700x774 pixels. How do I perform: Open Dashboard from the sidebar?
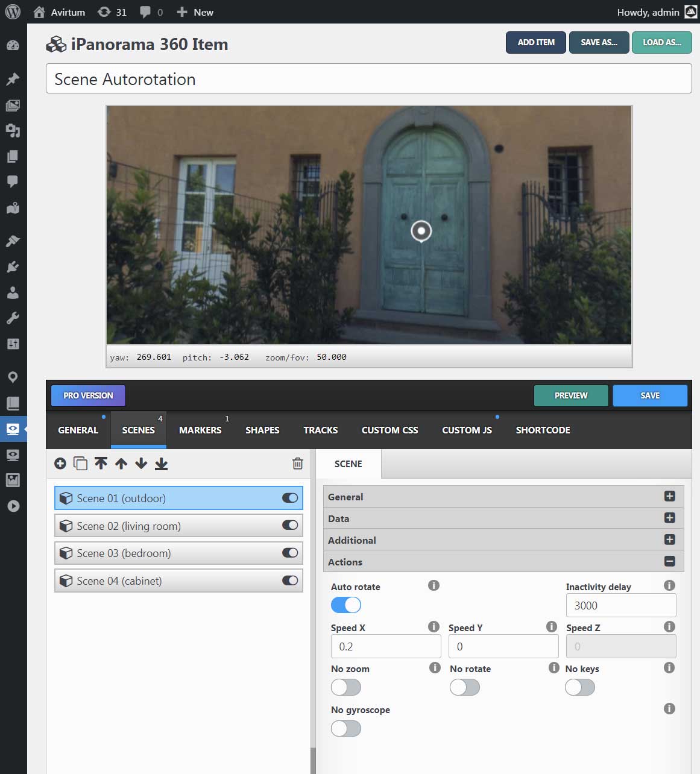(13, 45)
